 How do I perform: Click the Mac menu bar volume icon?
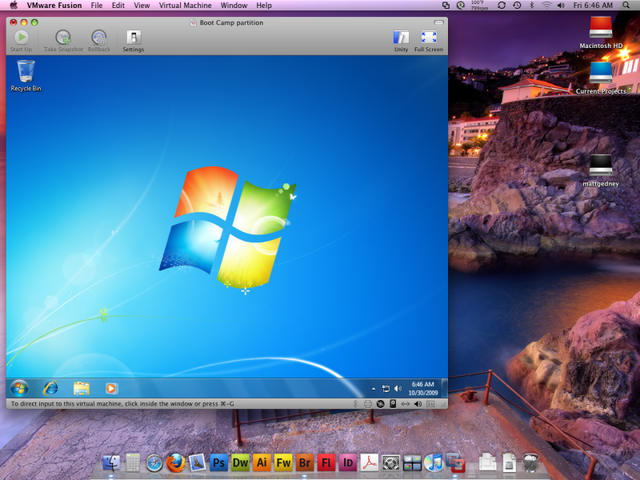point(561,5)
